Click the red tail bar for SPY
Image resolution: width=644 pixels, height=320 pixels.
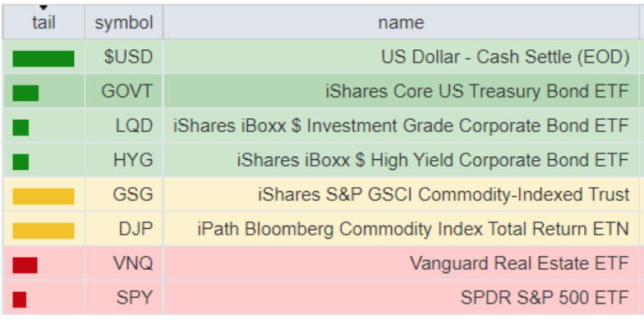(20, 299)
